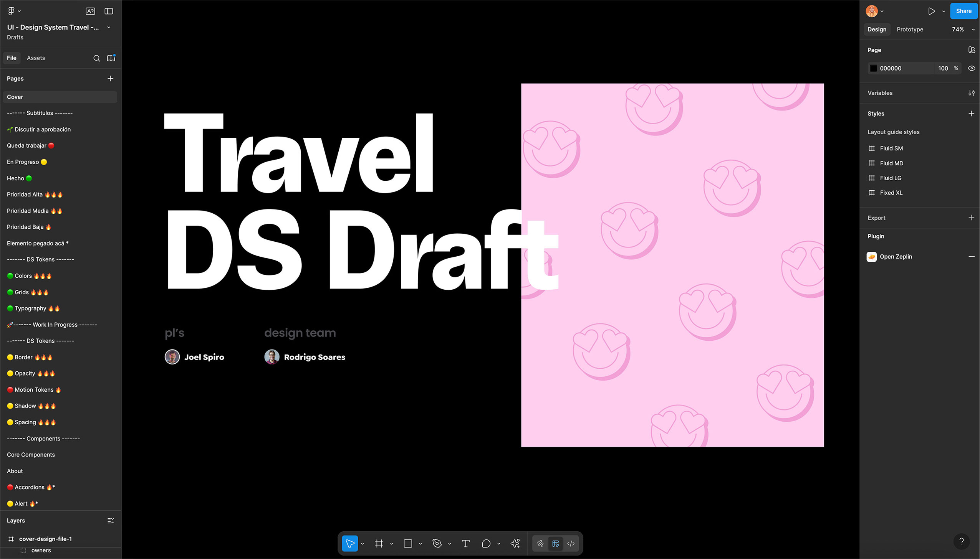Image resolution: width=980 pixels, height=559 pixels.
Task: Toggle page background visibility eye
Action: point(971,68)
